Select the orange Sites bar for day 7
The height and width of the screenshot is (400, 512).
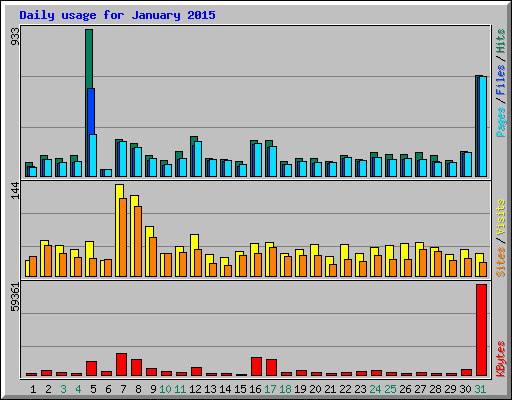click(123, 237)
